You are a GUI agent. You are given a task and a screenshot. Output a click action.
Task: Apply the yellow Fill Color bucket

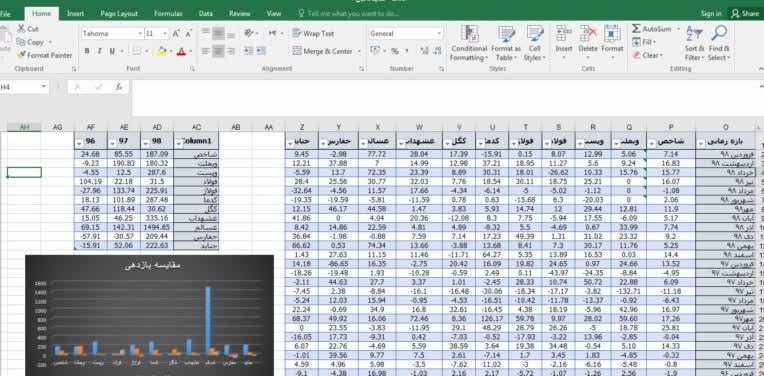pyautogui.click(x=162, y=51)
